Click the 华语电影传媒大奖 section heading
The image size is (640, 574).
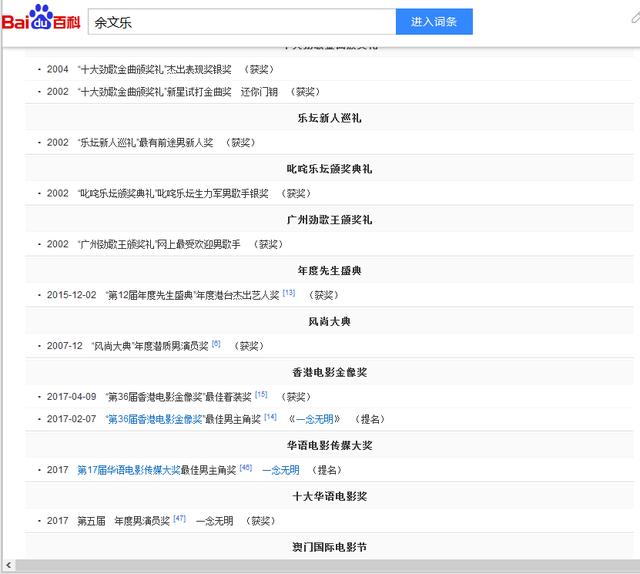tap(329, 445)
